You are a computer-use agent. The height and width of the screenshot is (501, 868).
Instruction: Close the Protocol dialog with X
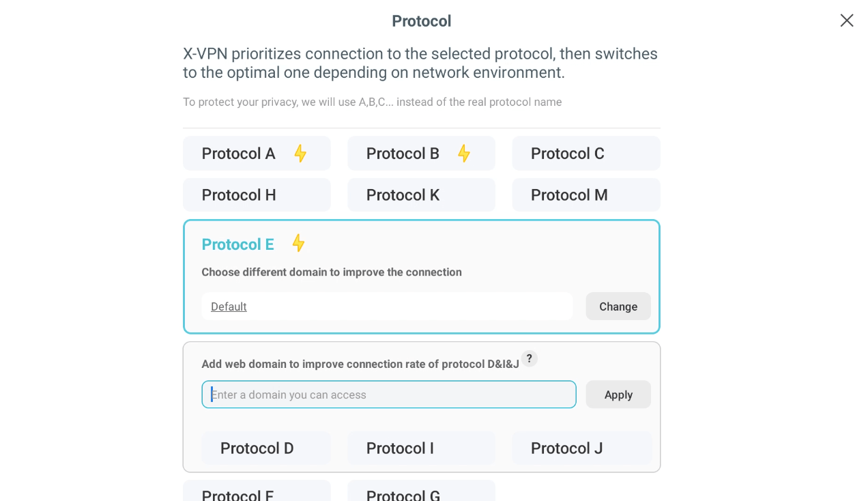click(847, 20)
